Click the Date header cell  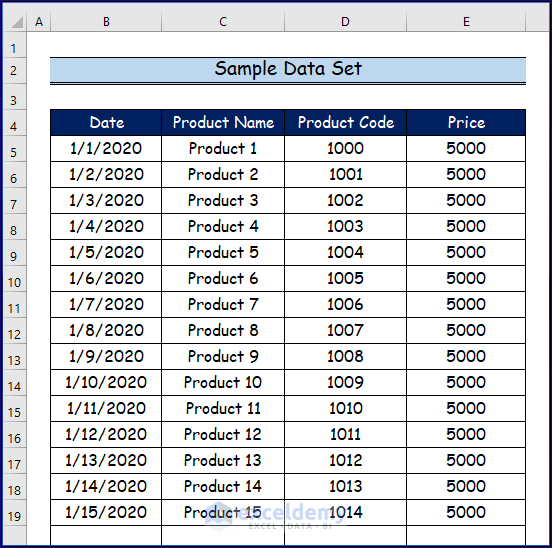click(106, 122)
